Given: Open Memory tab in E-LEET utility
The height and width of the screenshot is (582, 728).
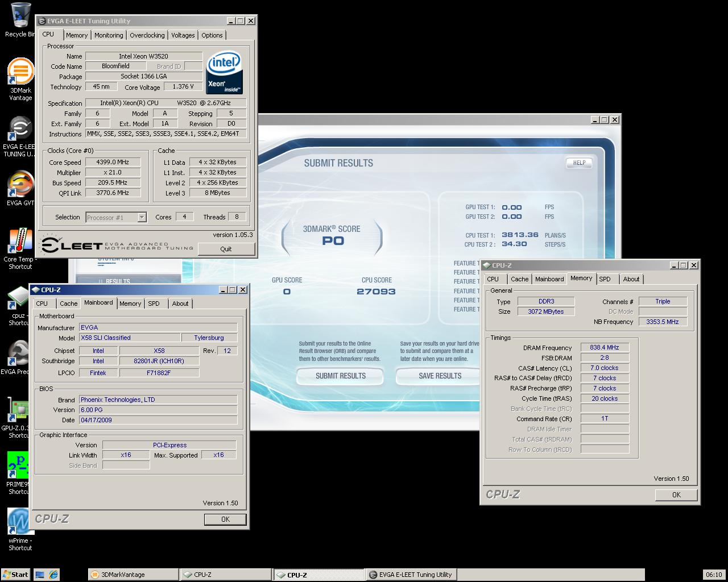Looking at the screenshot, I should click(x=77, y=35).
